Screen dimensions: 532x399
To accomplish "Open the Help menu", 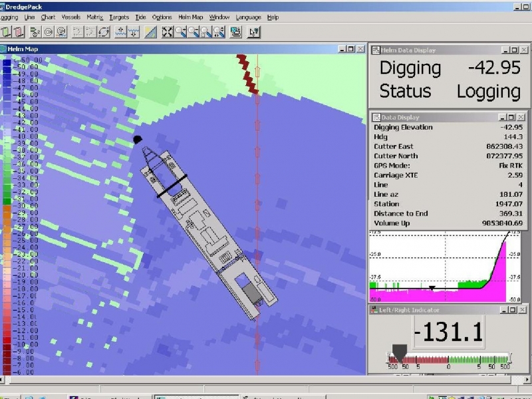I will click(x=273, y=17).
